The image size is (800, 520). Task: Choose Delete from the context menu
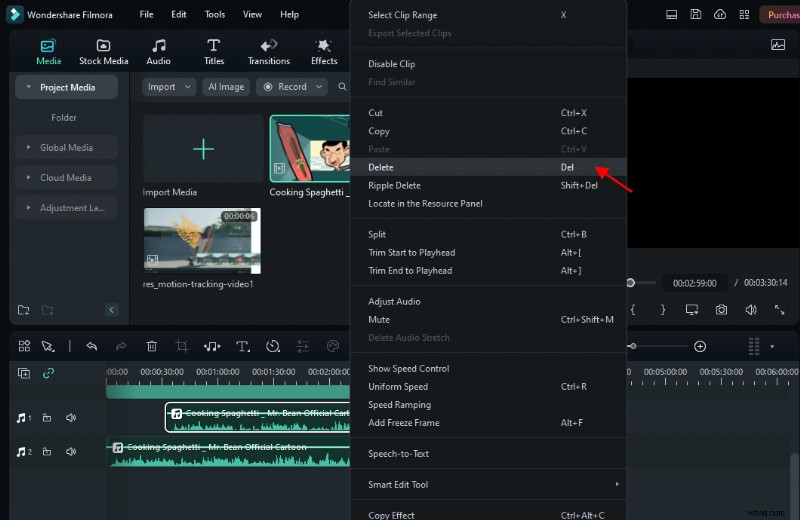pyautogui.click(x=488, y=167)
